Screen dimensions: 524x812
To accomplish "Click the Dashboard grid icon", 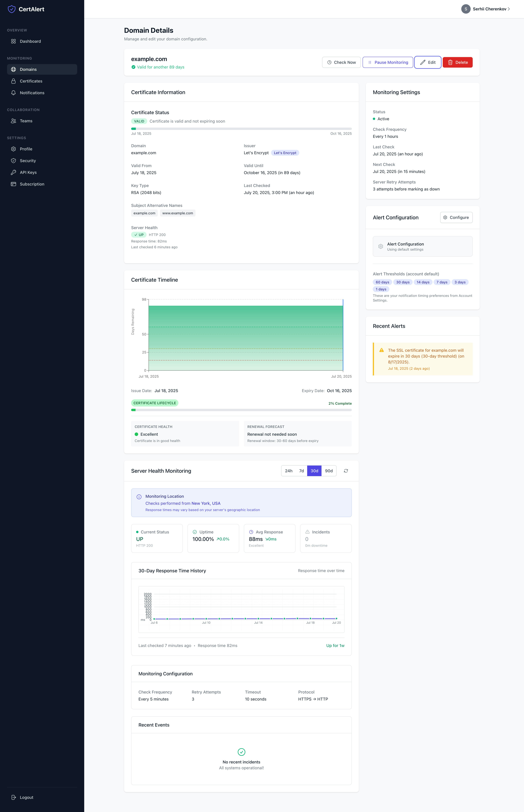I will pos(14,41).
